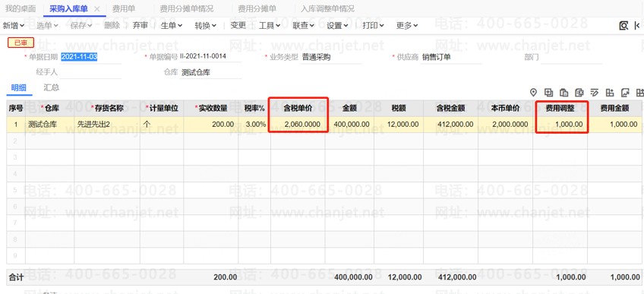Click row 1 cell 3.00%
The image size is (644, 294).
point(254,125)
